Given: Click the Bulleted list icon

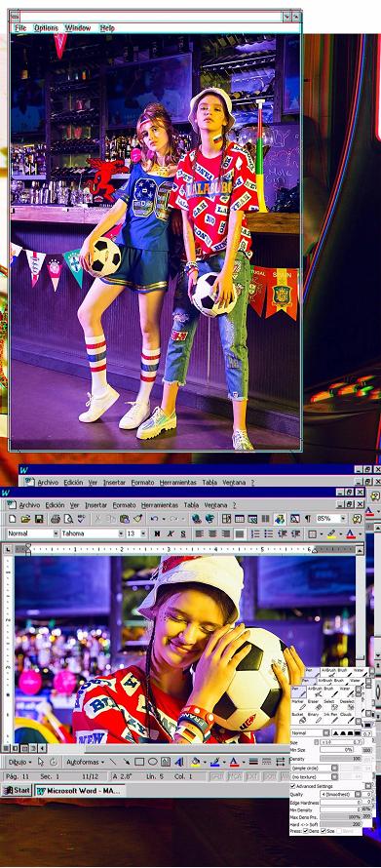Looking at the screenshot, I should [x=269, y=534].
